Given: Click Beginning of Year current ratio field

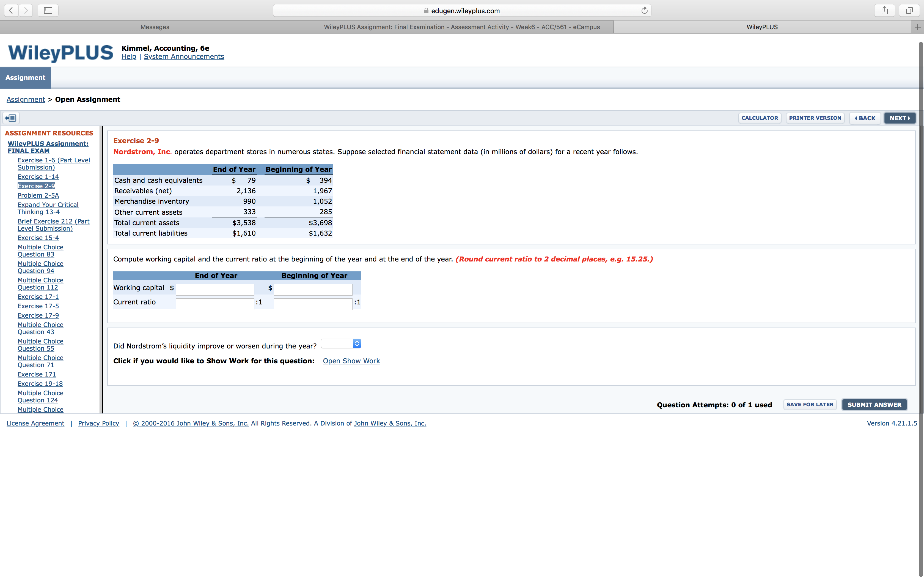Looking at the screenshot, I should click(313, 304).
